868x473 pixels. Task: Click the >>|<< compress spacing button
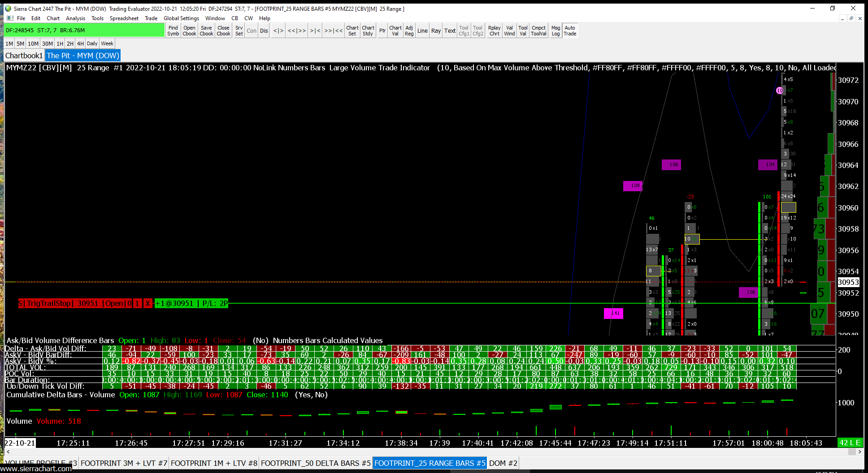334,30
